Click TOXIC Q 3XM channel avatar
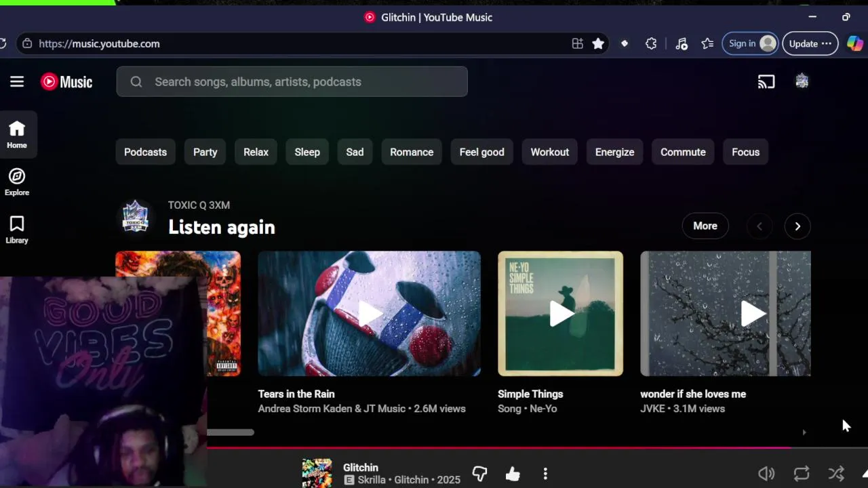Viewport: 868px width, 488px height. pos(135,217)
